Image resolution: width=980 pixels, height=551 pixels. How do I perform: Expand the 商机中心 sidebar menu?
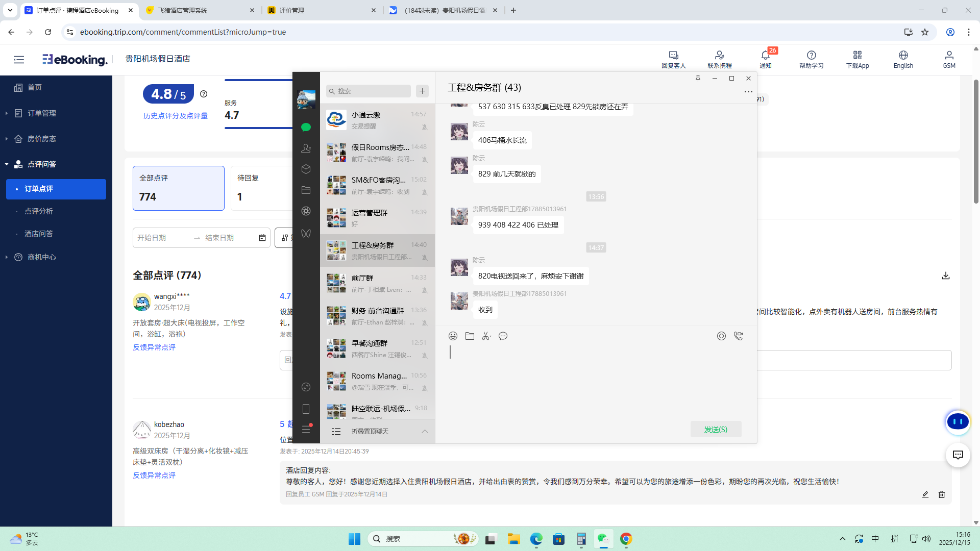coord(42,257)
